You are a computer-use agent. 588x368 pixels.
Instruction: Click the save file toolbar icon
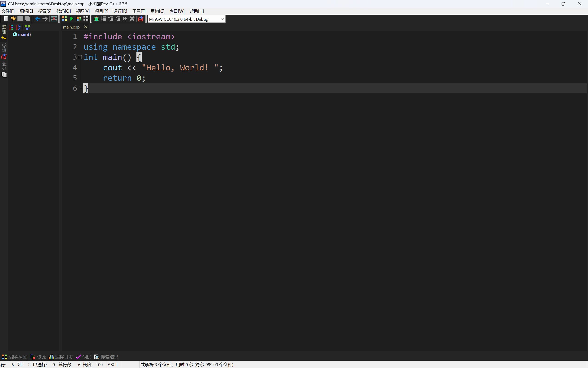[20, 19]
